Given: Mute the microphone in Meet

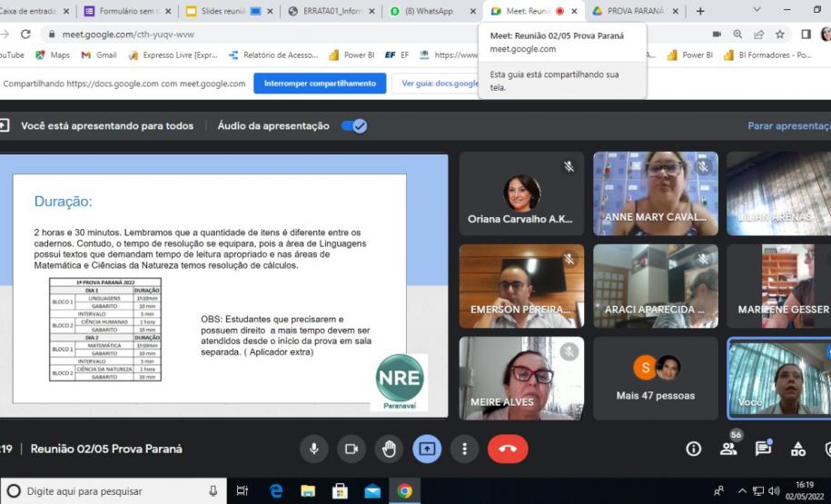Looking at the screenshot, I should (314, 449).
